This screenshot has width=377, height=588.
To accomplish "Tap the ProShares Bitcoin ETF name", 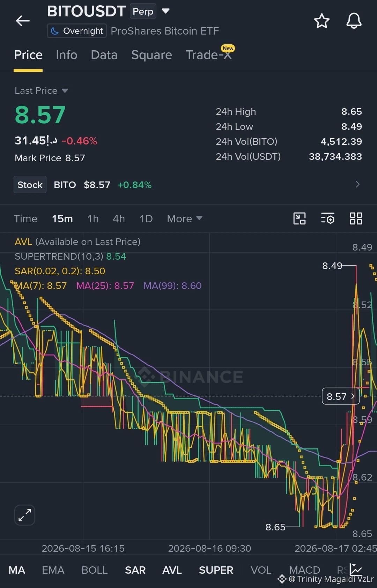I will [x=165, y=31].
